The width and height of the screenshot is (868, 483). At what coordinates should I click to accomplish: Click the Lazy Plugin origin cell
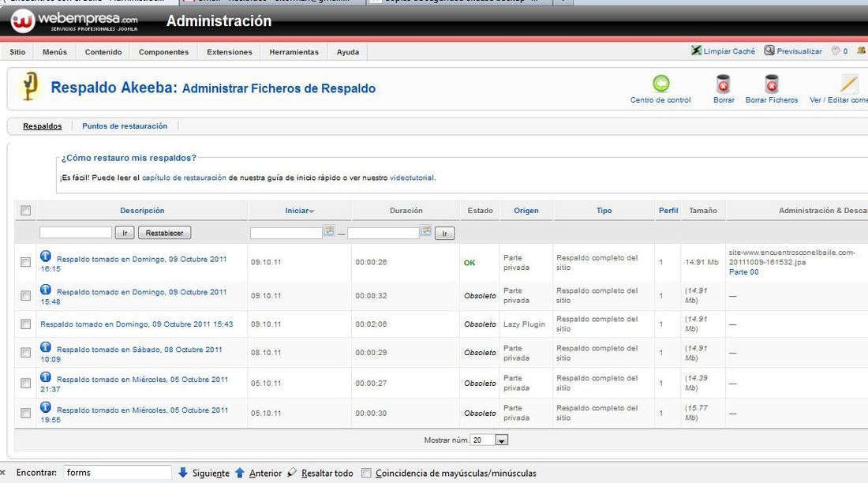coord(524,324)
